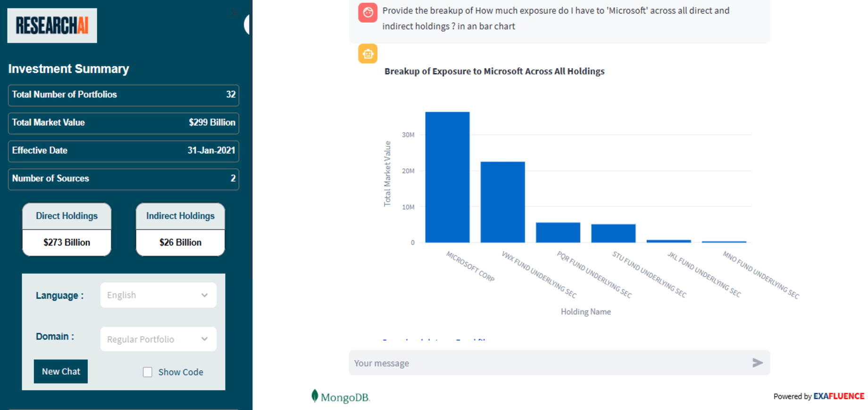The height and width of the screenshot is (410, 868).
Task: Click the Number of Sources row
Action: point(124,179)
